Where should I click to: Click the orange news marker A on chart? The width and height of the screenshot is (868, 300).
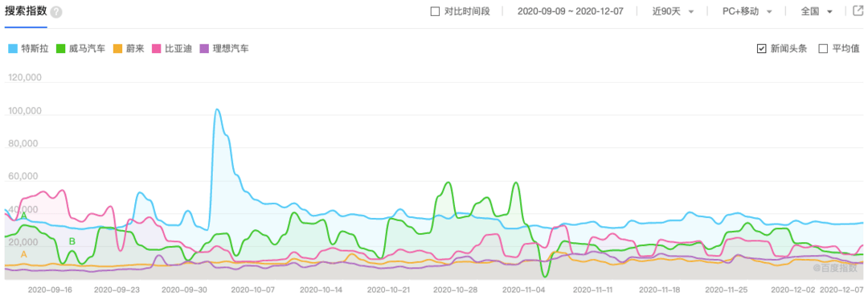pyautogui.click(x=24, y=255)
